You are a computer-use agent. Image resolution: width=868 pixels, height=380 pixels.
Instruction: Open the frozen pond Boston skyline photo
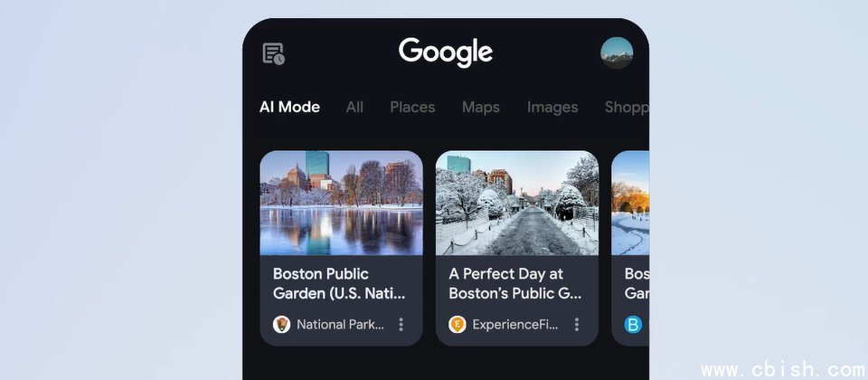[x=341, y=204]
